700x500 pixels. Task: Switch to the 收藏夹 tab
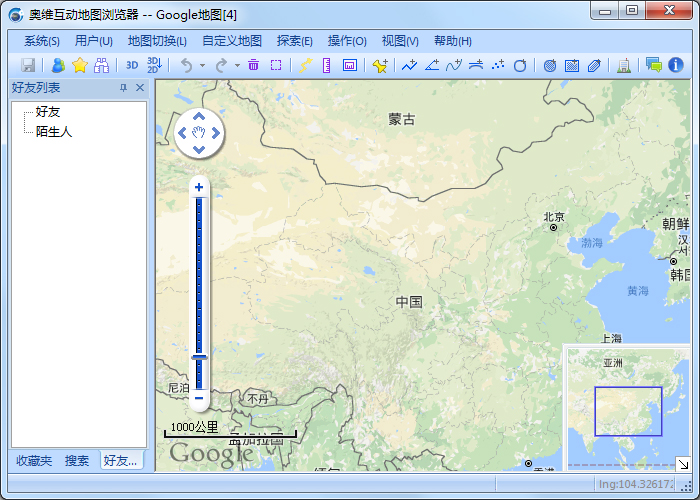(34, 460)
